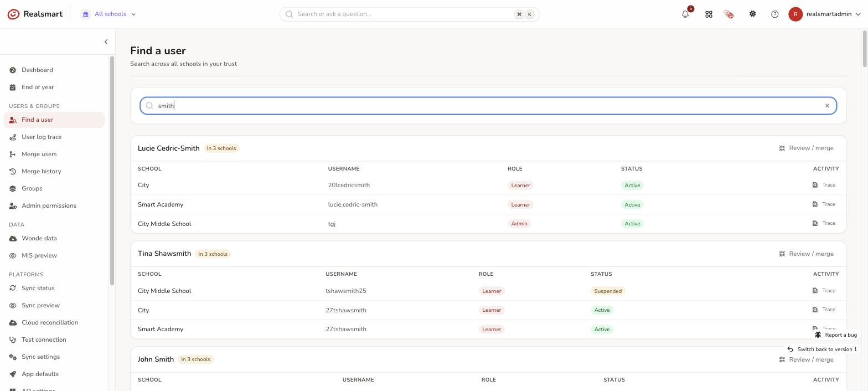This screenshot has height=391, width=868.
Task: Click the Suspended status badge
Action: click(x=608, y=291)
